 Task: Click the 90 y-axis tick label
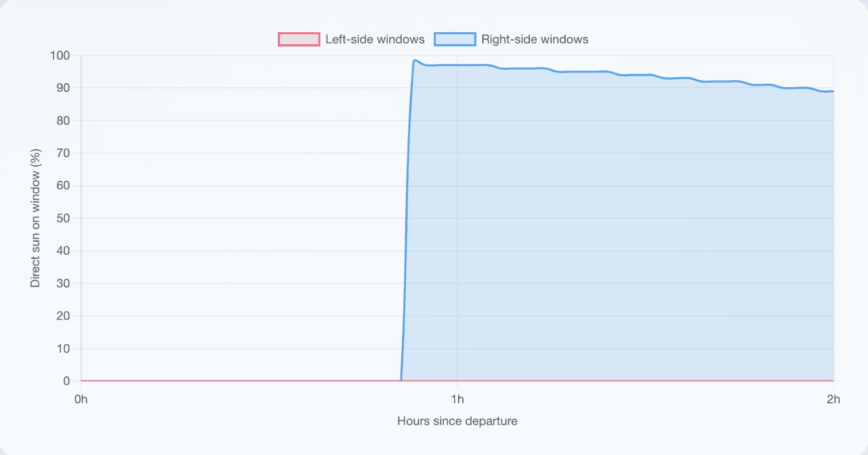point(65,88)
